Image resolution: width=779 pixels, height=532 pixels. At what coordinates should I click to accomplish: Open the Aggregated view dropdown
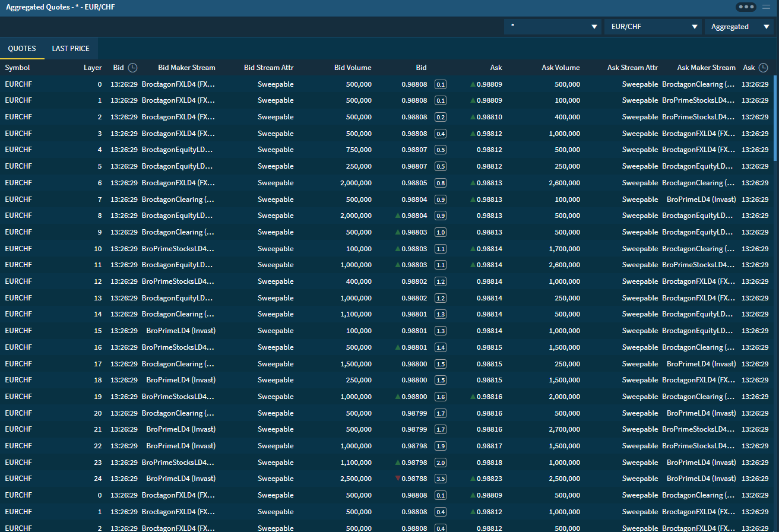740,27
